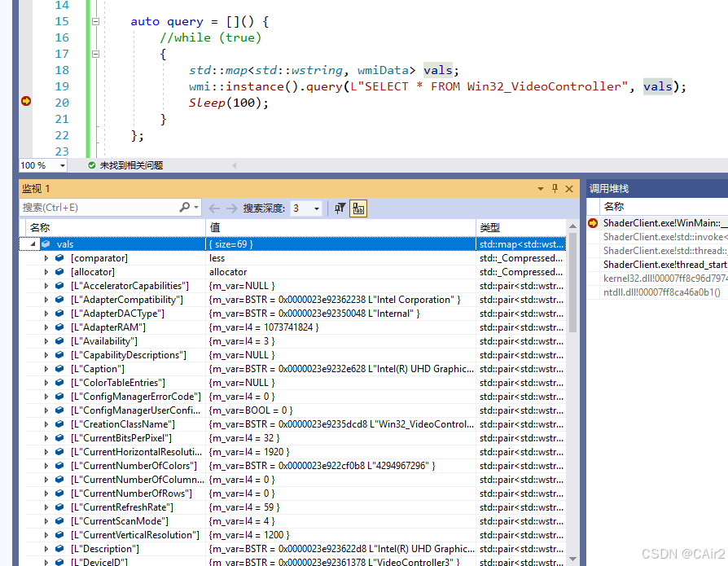728x566 pixels.
Task: Click the search magnifier icon in Watch panel
Action: click(x=185, y=207)
